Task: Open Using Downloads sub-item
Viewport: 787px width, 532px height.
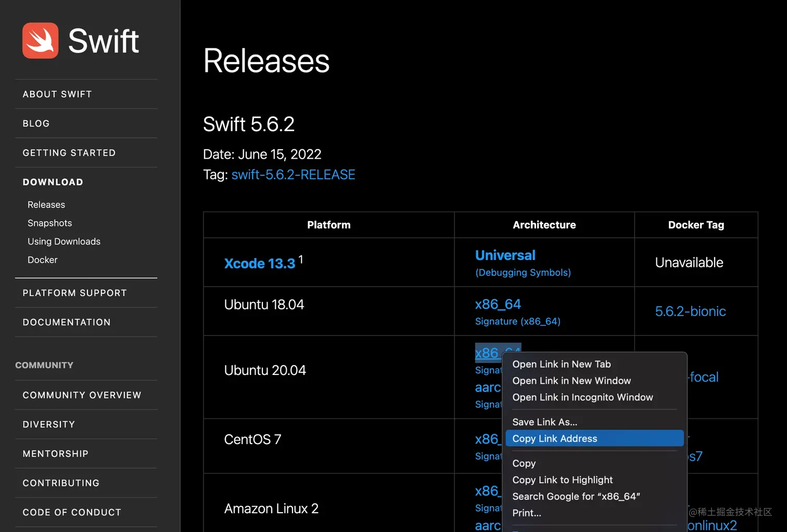Action: pyautogui.click(x=64, y=241)
